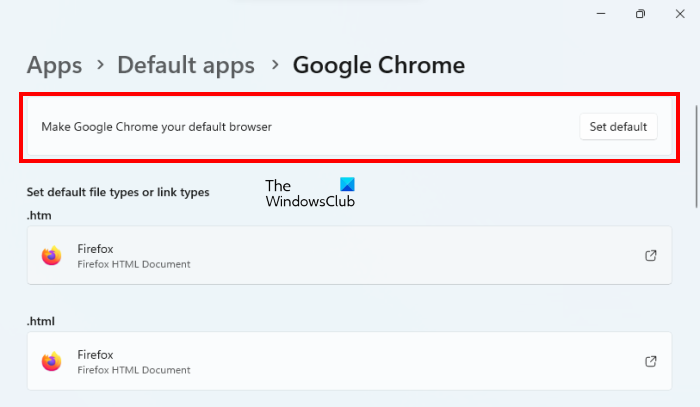Click Firefox icon in .htm row
The height and width of the screenshot is (407, 700).
coord(51,256)
